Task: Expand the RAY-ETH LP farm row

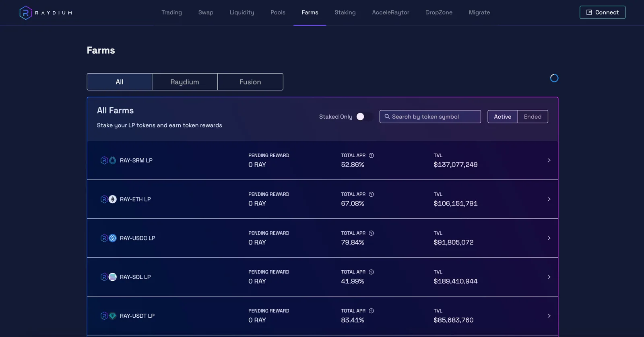Action: coord(549,199)
